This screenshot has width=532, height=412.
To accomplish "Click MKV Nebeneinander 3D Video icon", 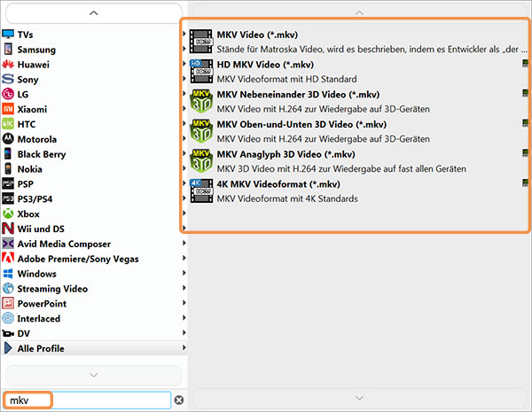I will click(x=201, y=101).
